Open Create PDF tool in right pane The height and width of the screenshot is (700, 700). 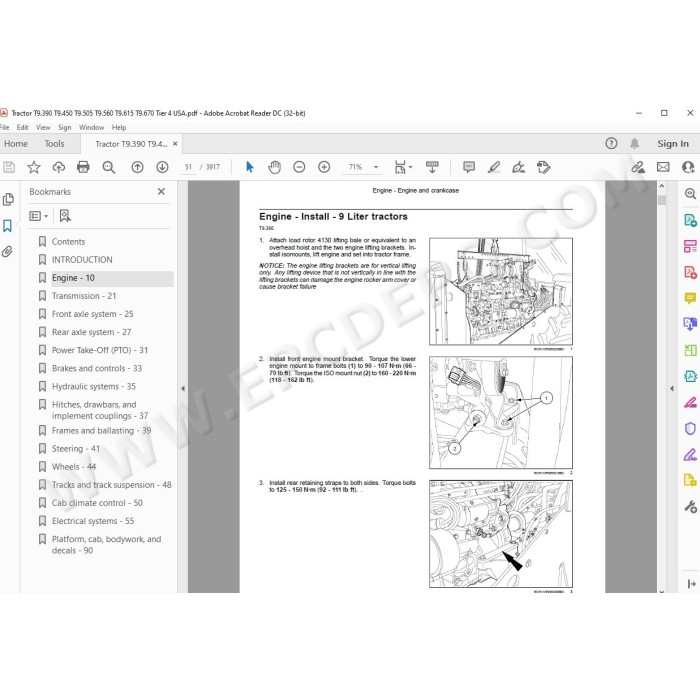[x=690, y=272]
